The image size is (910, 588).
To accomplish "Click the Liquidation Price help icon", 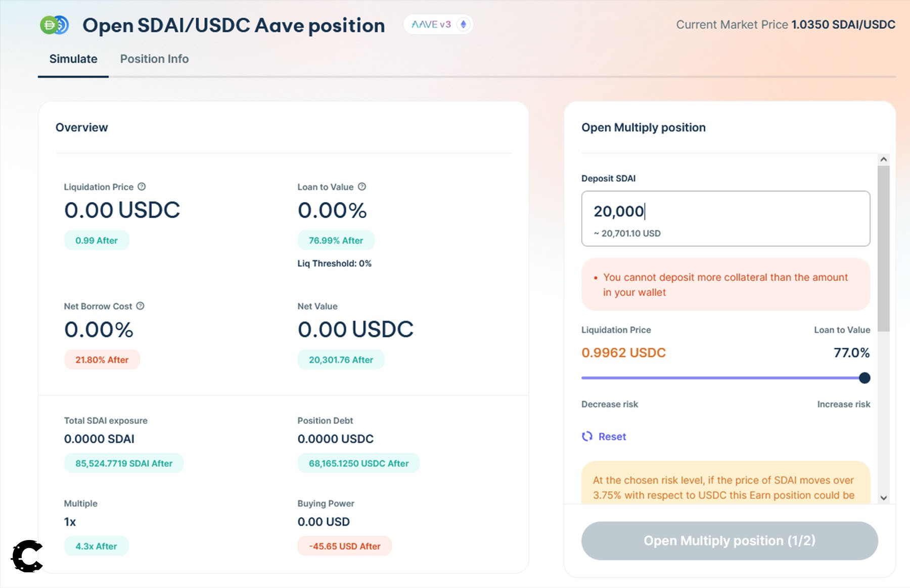I will [x=142, y=186].
